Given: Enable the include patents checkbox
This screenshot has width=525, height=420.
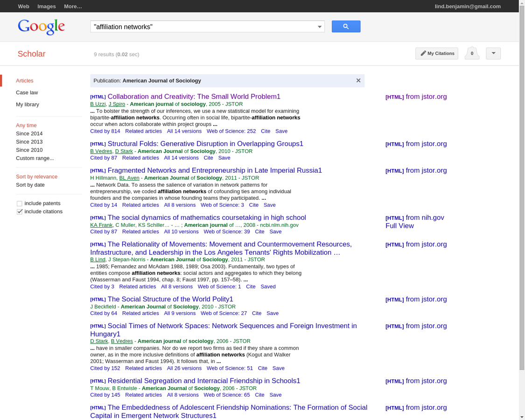Looking at the screenshot, I should pos(20,203).
